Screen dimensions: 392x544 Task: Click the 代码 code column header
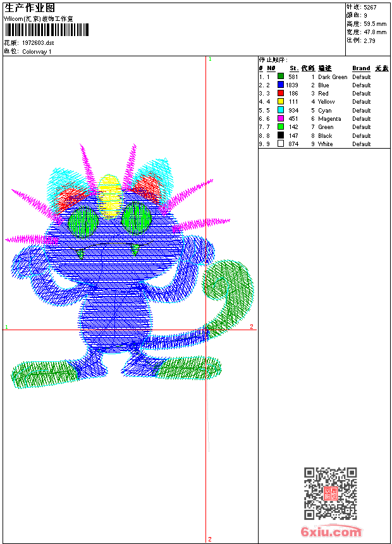click(x=308, y=68)
